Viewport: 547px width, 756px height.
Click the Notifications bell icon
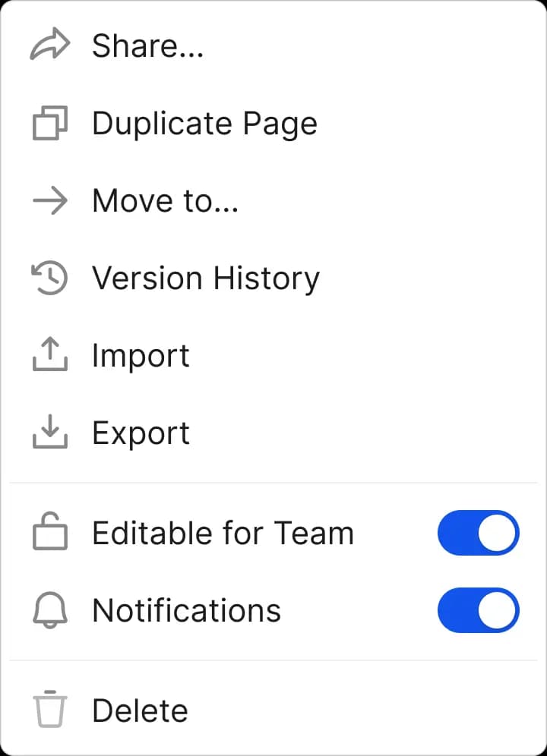point(50,610)
